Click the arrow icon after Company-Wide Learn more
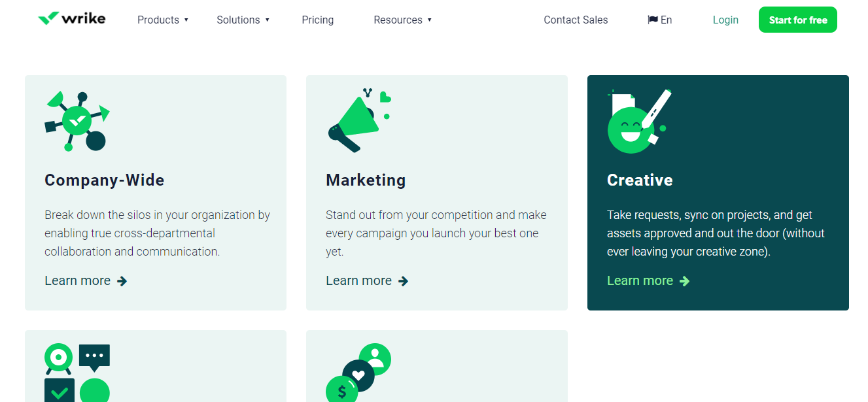Image resolution: width=868 pixels, height=402 pixels. 122,281
